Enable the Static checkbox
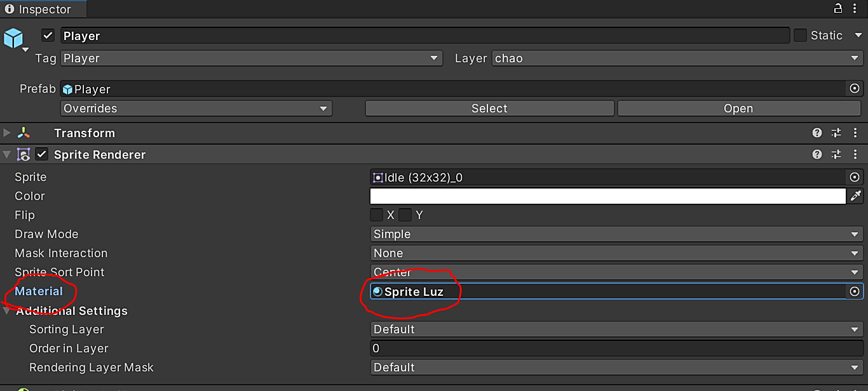868x391 pixels. (x=800, y=36)
